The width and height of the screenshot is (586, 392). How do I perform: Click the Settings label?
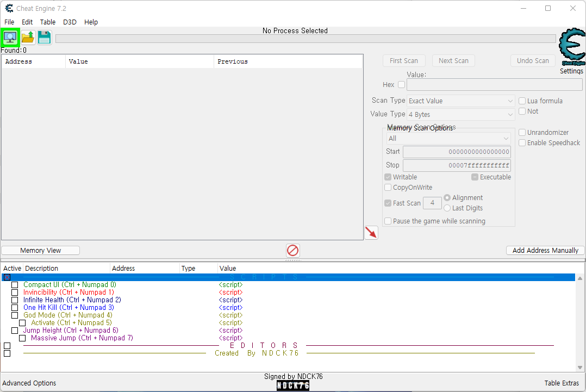571,71
